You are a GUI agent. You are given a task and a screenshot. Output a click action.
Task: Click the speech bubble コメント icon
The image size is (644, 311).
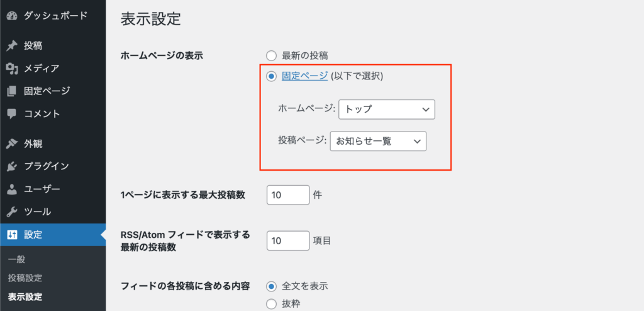pos(11,114)
